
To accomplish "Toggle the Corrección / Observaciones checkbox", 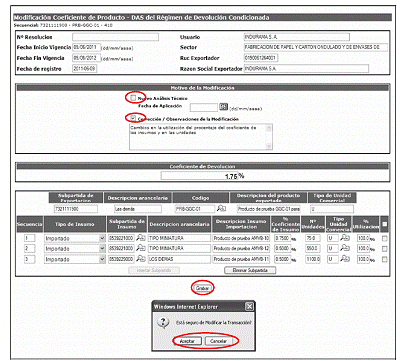I will pos(133,118).
